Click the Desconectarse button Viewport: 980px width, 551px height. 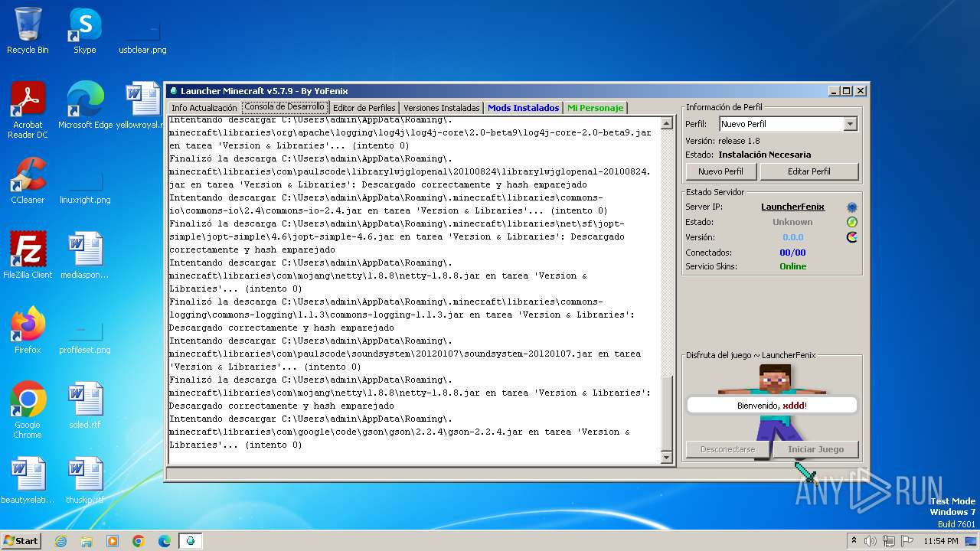coord(727,449)
